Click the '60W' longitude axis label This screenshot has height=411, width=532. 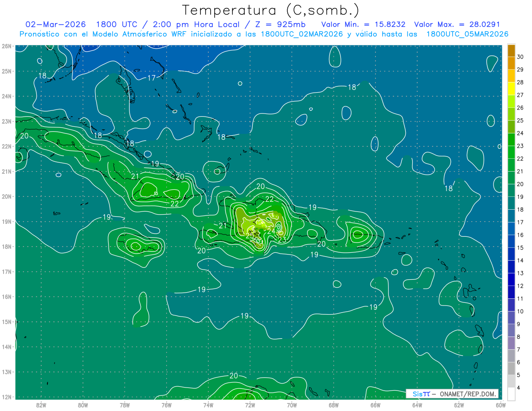[x=501, y=405]
